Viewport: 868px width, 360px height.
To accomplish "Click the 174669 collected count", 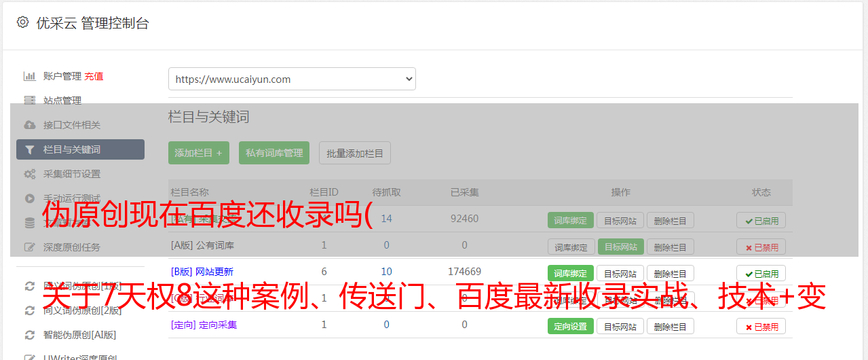I will click(x=464, y=272).
